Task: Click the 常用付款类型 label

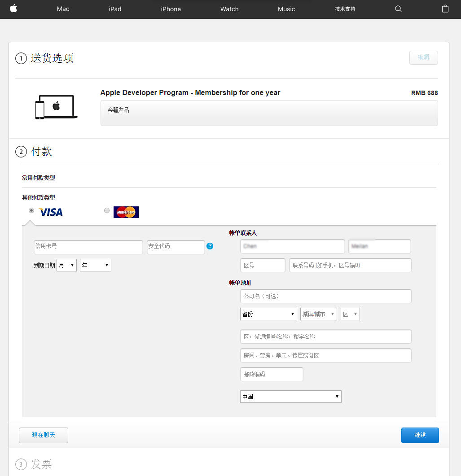Action: [x=38, y=178]
